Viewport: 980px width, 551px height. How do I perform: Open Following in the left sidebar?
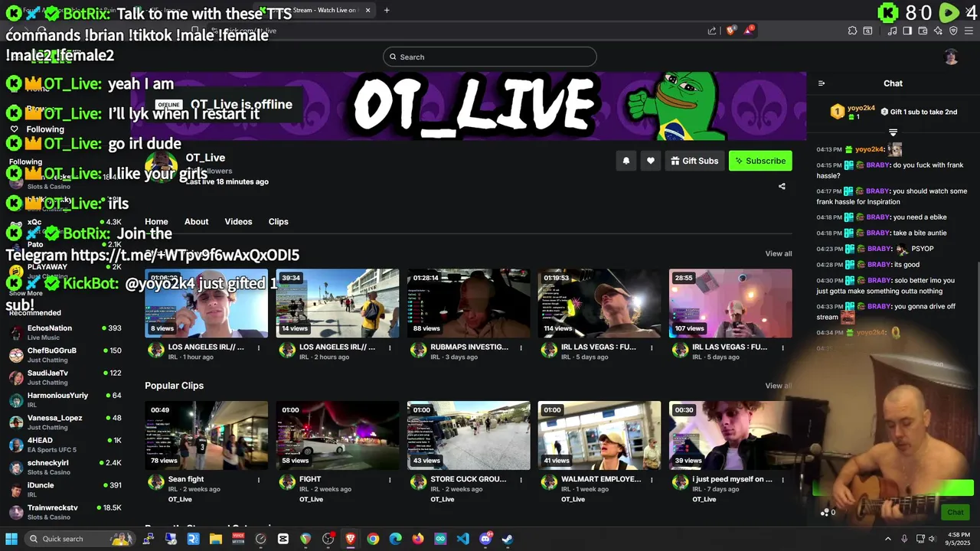[x=45, y=129]
